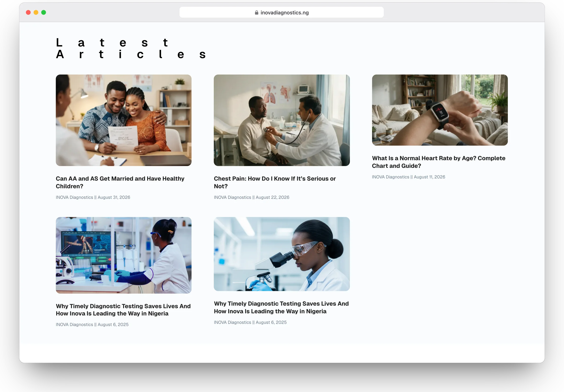The height and width of the screenshot is (392, 564).
Task: Click 'INOVA Diagnostics || August 11, 2026' byline
Action: coord(408,177)
